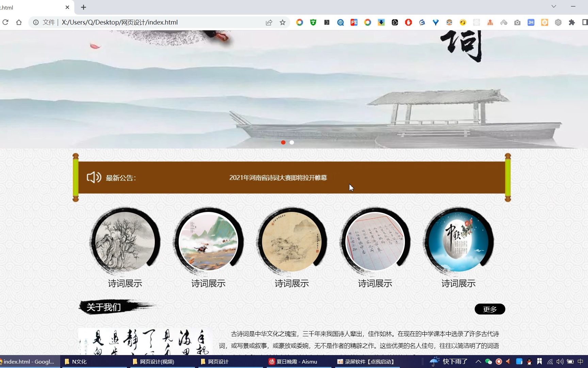Open the 中秋 moon thumbnail
This screenshot has height=368, width=588.
pyautogui.click(x=458, y=242)
